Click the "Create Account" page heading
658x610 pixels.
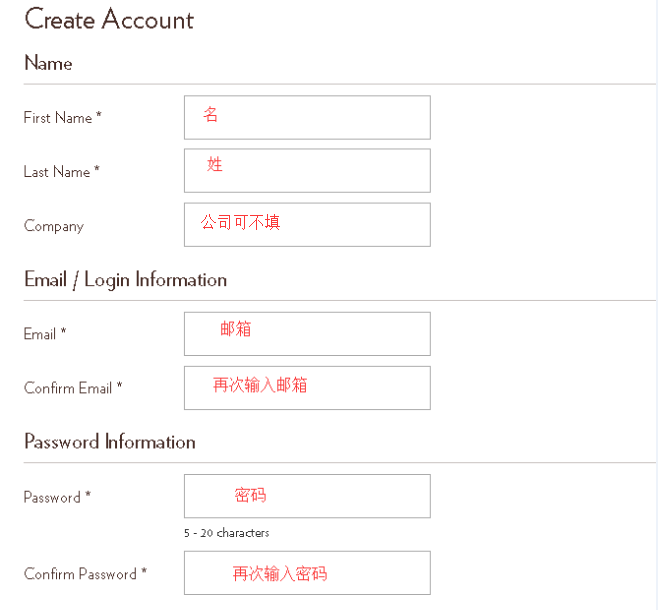pos(109,19)
